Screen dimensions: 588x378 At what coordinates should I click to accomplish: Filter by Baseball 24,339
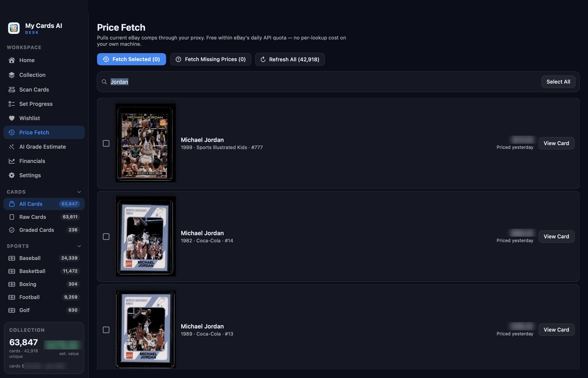click(x=44, y=258)
